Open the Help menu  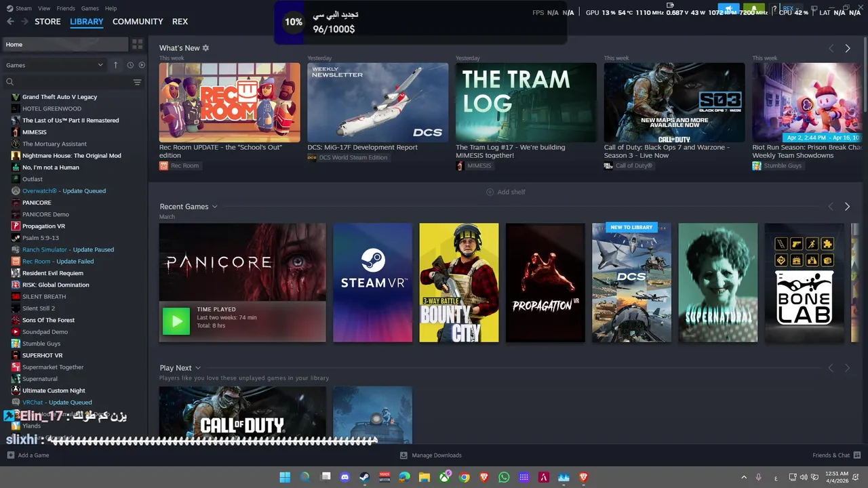111,8
